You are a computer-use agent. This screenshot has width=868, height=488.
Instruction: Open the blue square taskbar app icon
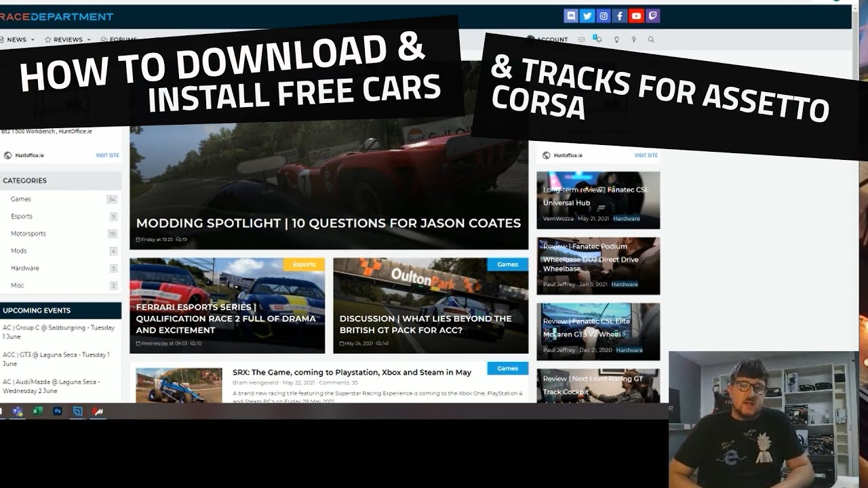tap(78, 411)
